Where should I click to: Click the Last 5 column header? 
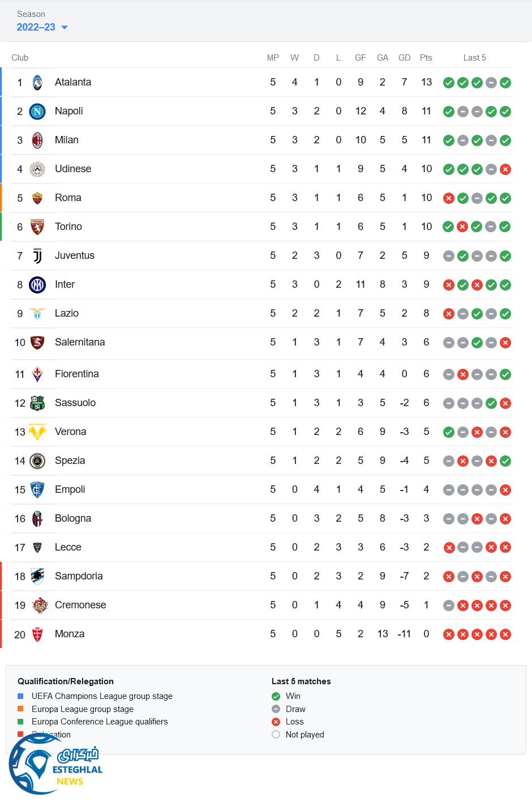[x=474, y=58]
